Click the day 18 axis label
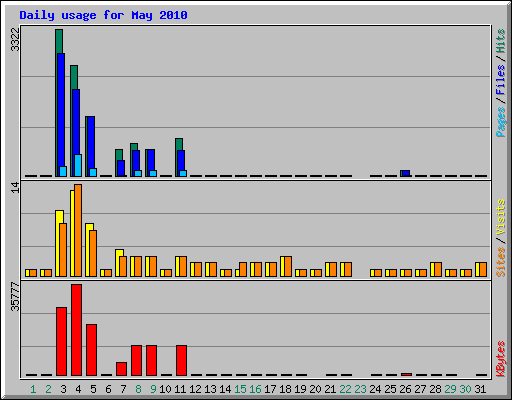Screen dimensions: 512x400 pyautogui.click(x=285, y=389)
